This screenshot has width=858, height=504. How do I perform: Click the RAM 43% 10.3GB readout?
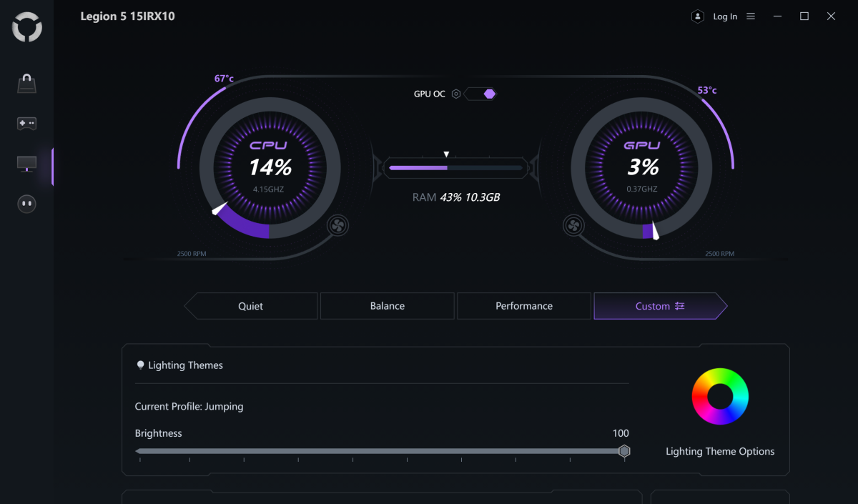[456, 197]
